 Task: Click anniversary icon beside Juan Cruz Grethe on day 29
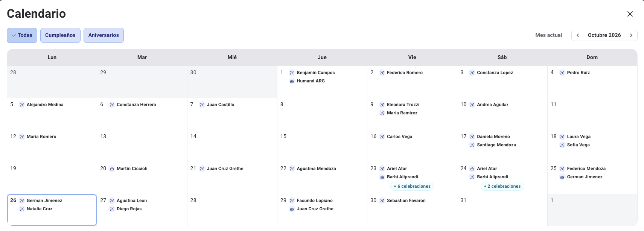[x=292, y=209]
